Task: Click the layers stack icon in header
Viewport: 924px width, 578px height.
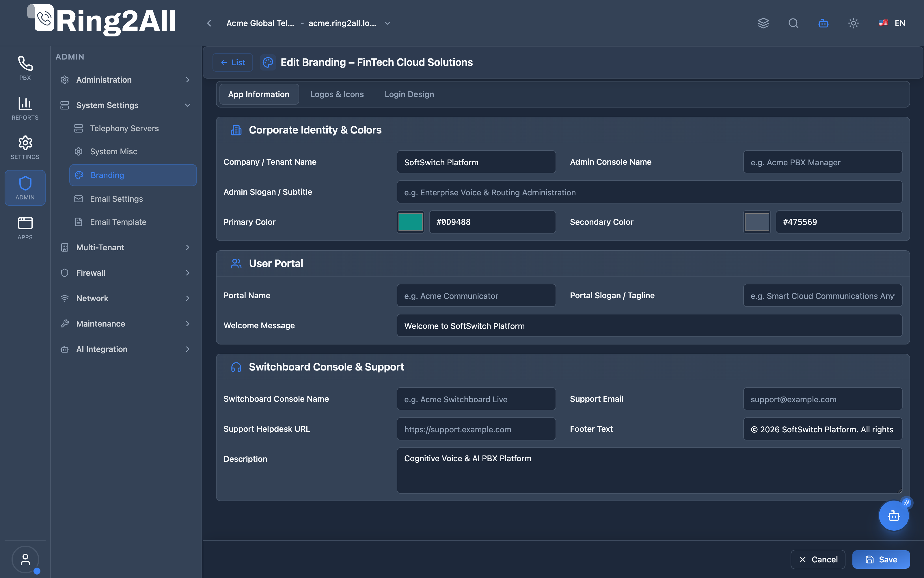Action: [x=763, y=23]
